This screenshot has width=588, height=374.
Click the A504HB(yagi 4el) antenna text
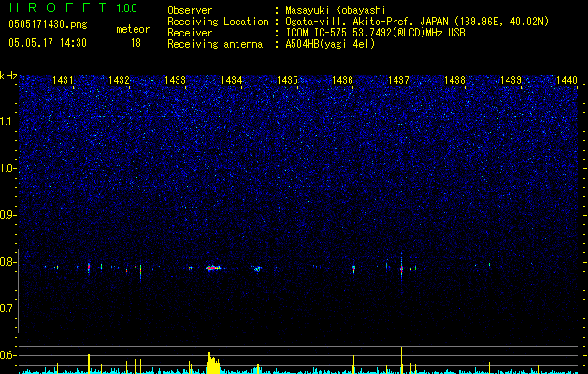330,44
